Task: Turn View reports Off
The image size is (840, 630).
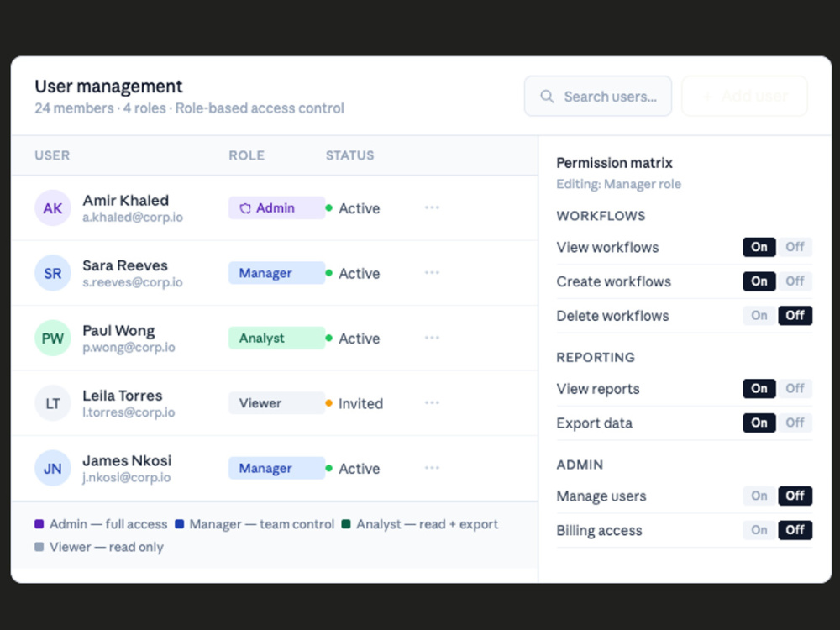Action: (x=795, y=388)
